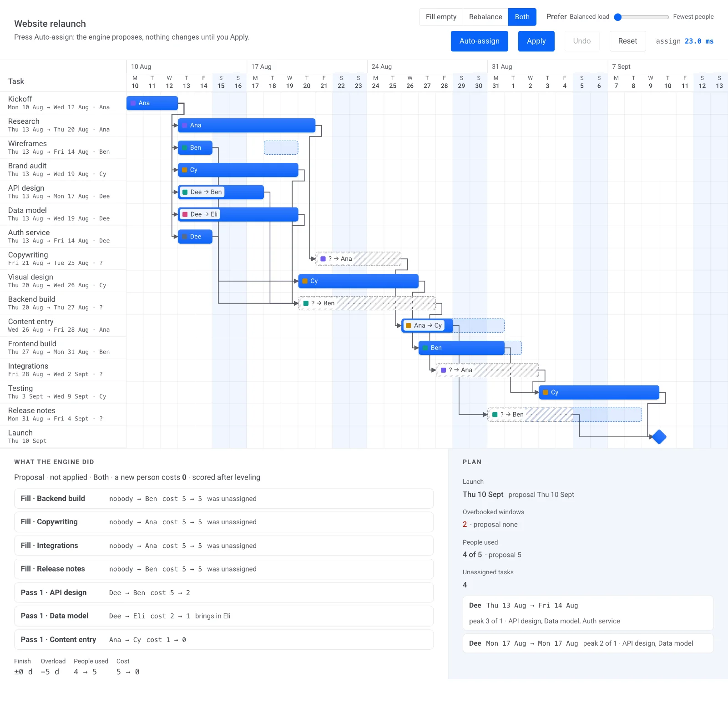Select the Brand audit Cy bar
This screenshot has height=713, width=728.
238,170
